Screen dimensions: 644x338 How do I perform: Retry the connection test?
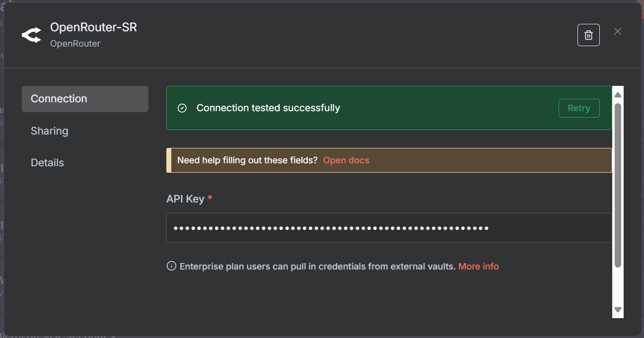579,108
